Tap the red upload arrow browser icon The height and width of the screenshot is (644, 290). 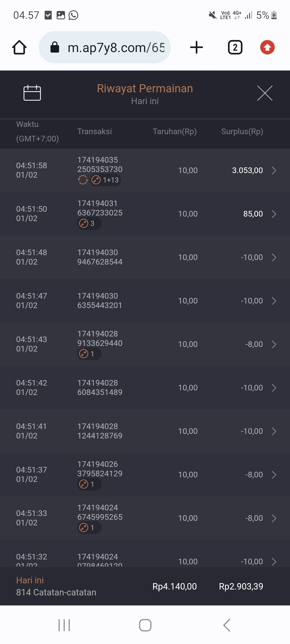[267, 47]
